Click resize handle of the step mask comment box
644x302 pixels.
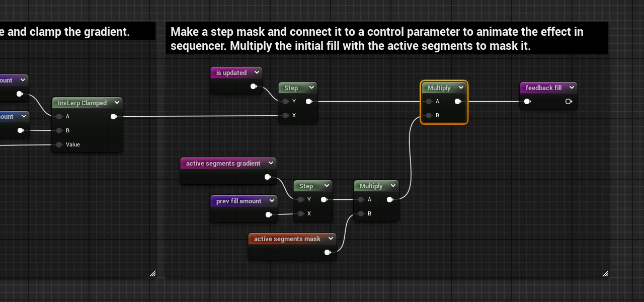605,273
